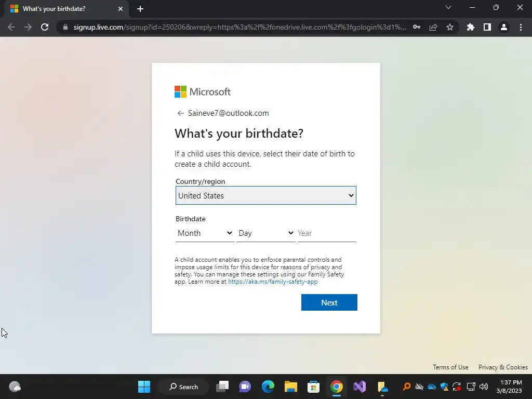The image size is (532, 399).
Task: Open Terms of Use link
Action: point(450,367)
